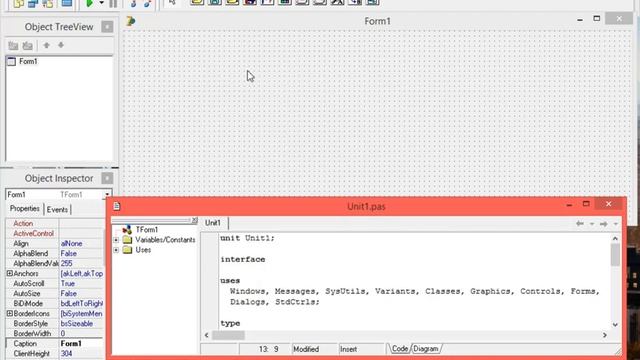Image resolution: width=640 pixels, height=360 pixels.
Task: Click the form icon beside Form1 in the tree
Action: (11, 62)
